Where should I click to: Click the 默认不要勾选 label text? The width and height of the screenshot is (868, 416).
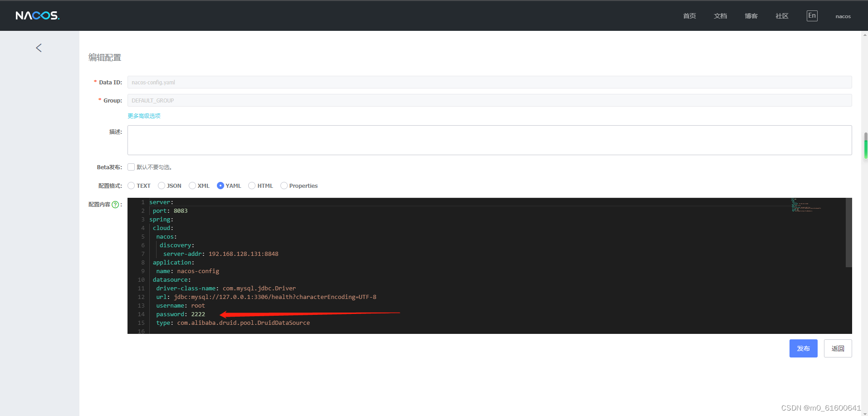pos(154,167)
